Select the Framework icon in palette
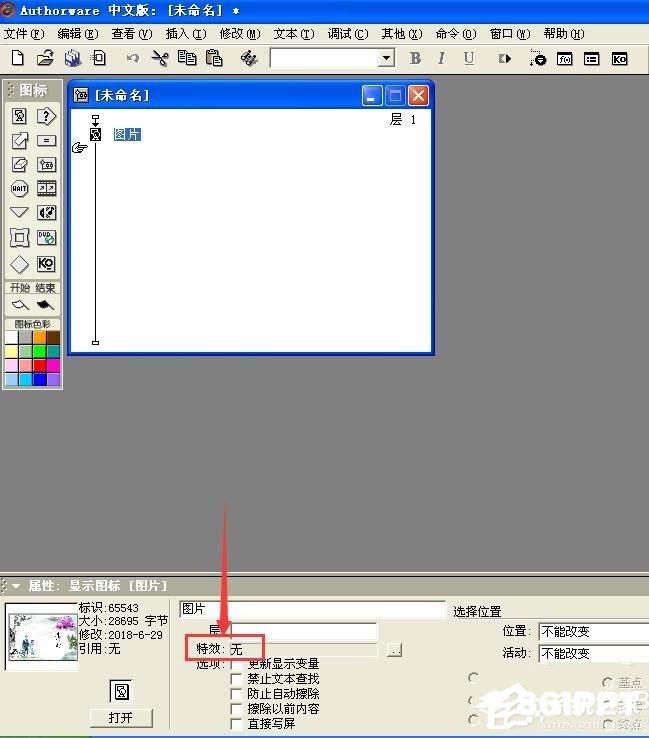 [19, 238]
